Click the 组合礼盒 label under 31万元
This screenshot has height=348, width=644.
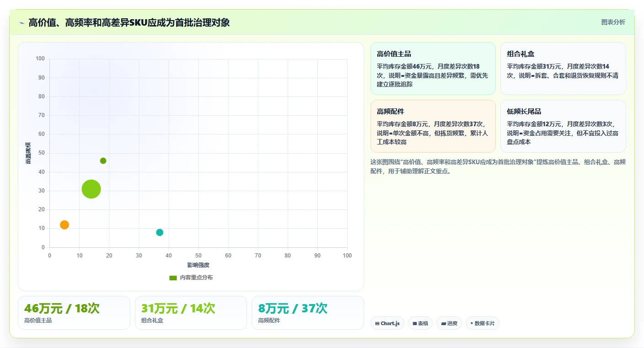152,321
